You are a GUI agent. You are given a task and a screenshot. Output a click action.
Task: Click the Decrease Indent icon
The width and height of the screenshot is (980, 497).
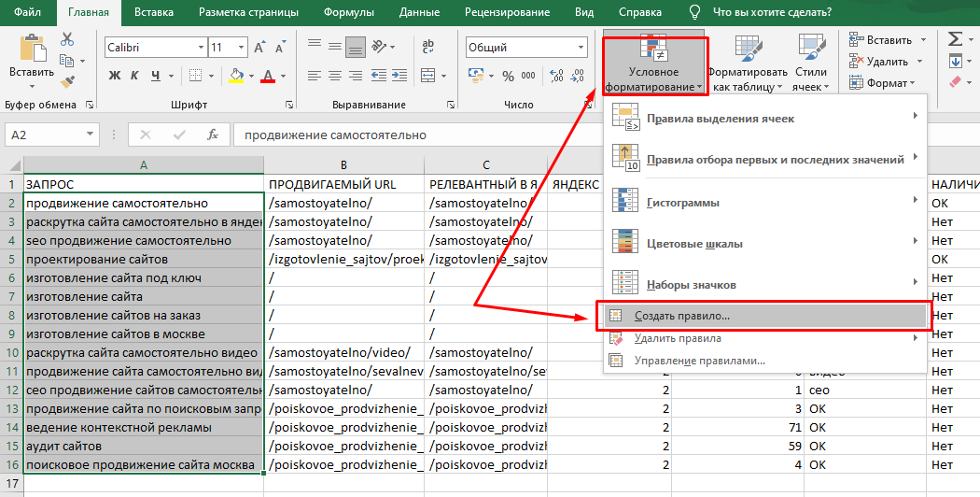pos(379,76)
